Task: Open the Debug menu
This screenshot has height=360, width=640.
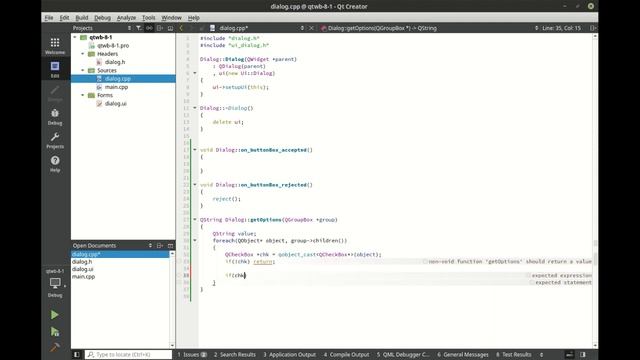Action: pyautogui.click(x=102, y=18)
